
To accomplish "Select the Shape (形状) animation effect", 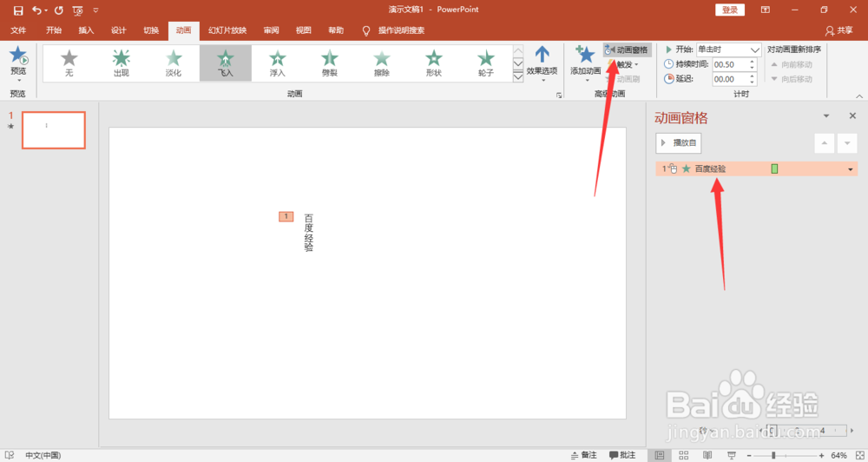I will (x=433, y=63).
